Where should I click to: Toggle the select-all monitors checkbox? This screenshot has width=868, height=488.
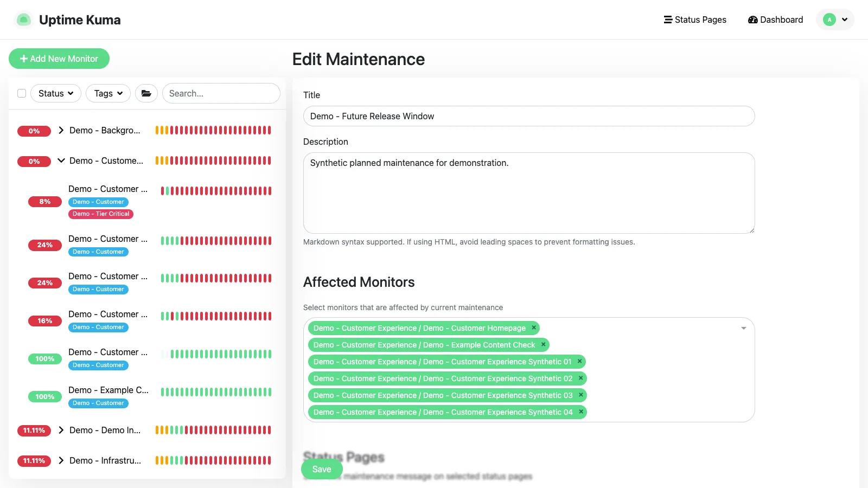[22, 93]
